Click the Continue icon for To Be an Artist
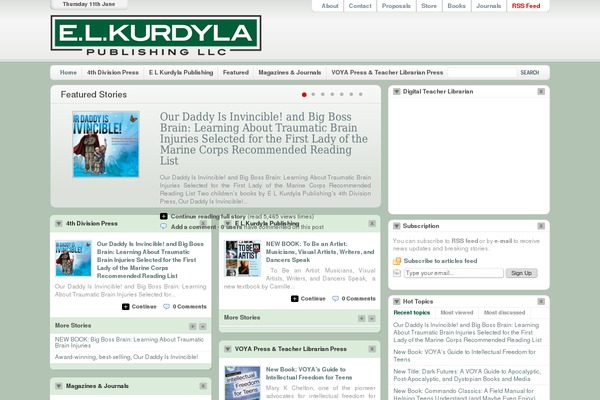600x400 pixels. pos(295,299)
